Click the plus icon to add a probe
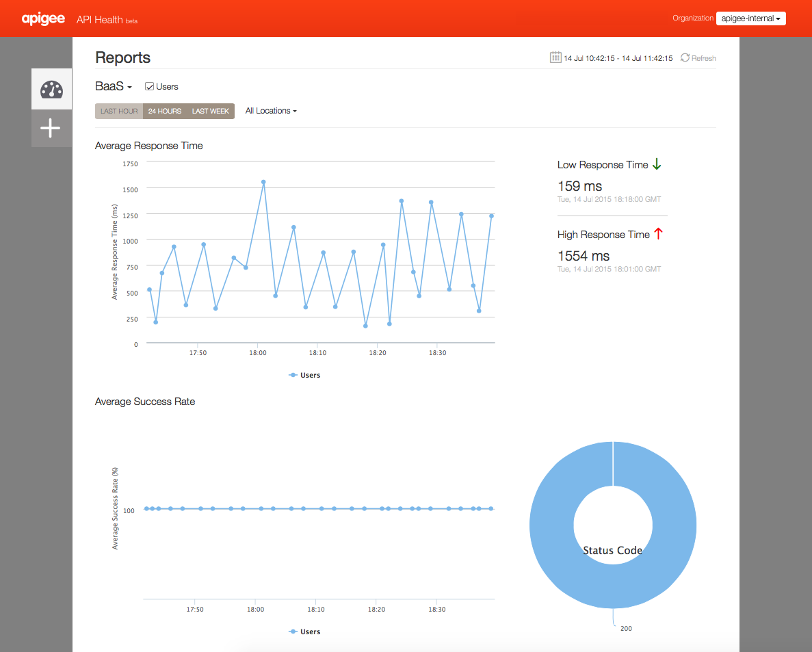The width and height of the screenshot is (812, 652). [x=50, y=128]
